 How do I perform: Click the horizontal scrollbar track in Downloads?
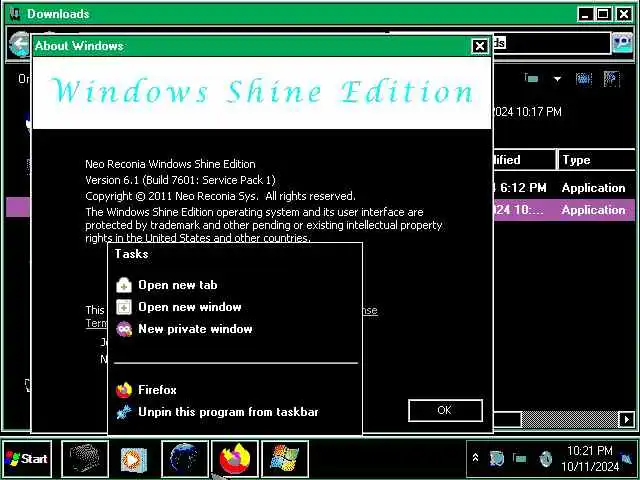coord(570,419)
